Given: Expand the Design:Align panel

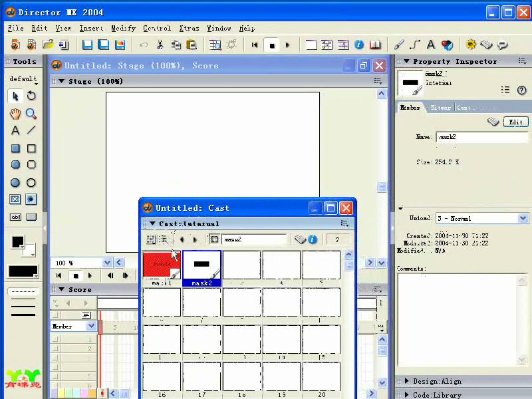Looking at the screenshot, I should click(x=406, y=381).
